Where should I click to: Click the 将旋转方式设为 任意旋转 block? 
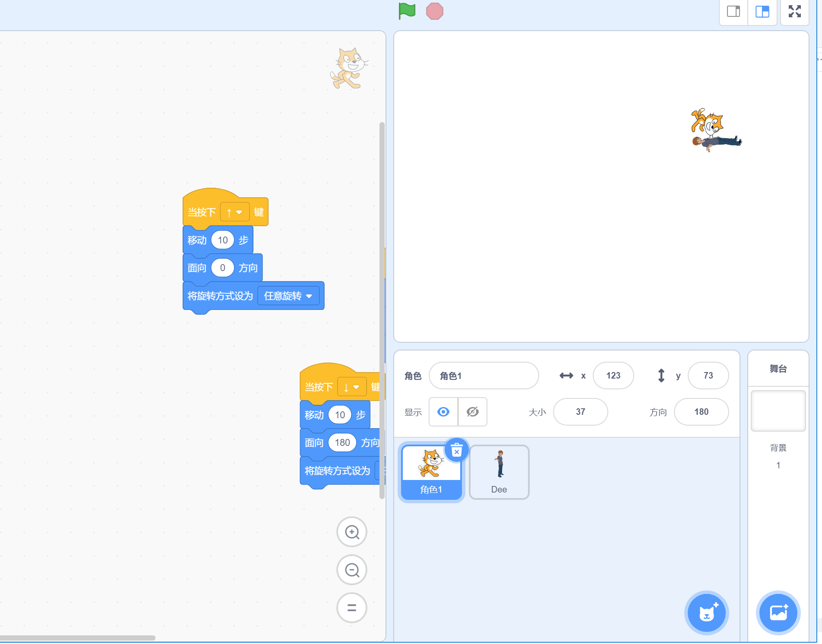pyautogui.click(x=220, y=296)
